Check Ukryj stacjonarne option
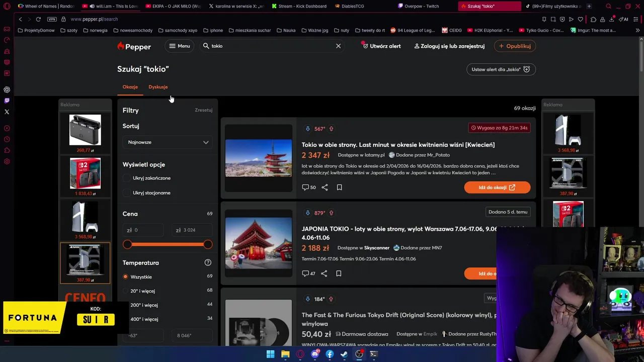644x362 pixels. (127, 193)
